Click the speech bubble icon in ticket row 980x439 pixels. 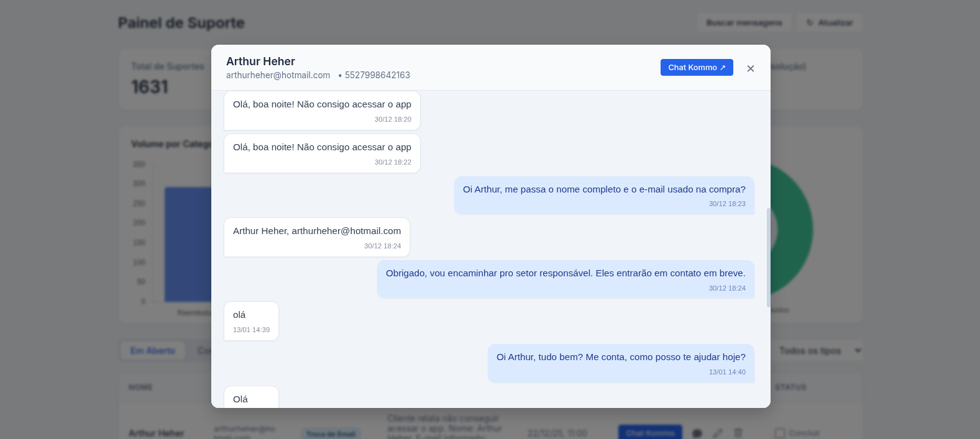[697, 433]
